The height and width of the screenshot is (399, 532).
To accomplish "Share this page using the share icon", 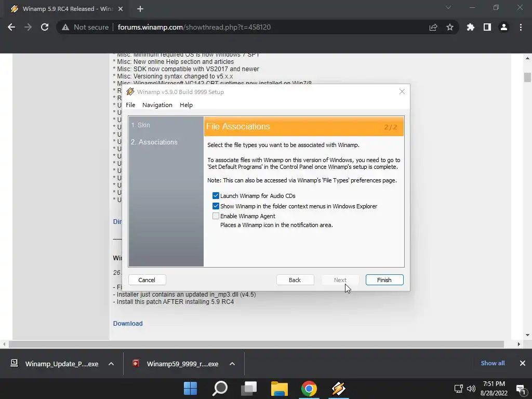I will coord(433,27).
